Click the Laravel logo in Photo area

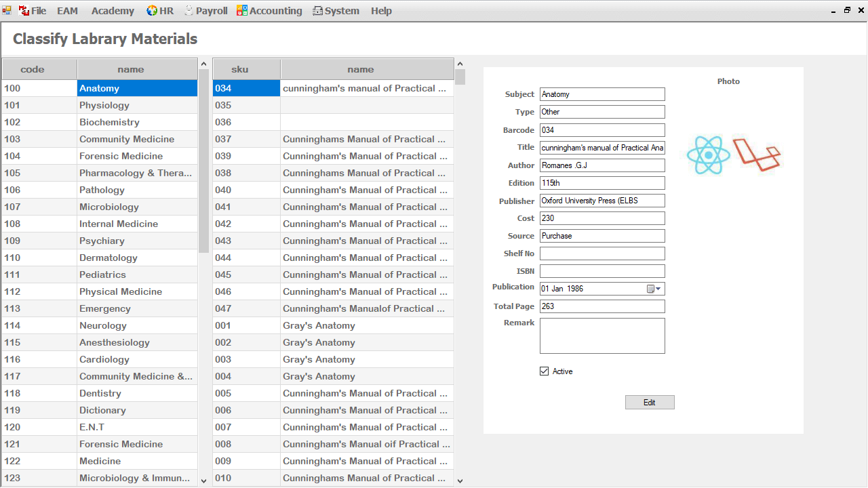pos(757,155)
